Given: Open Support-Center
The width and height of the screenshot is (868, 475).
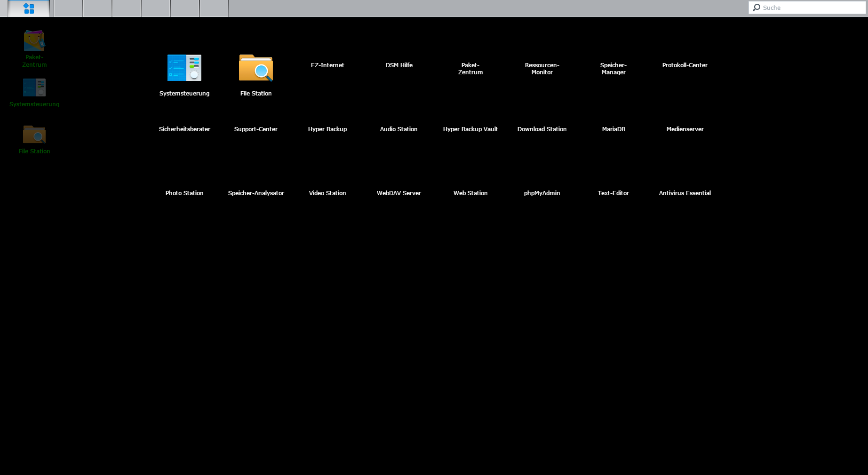Looking at the screenshot, I should click(256, 129).
